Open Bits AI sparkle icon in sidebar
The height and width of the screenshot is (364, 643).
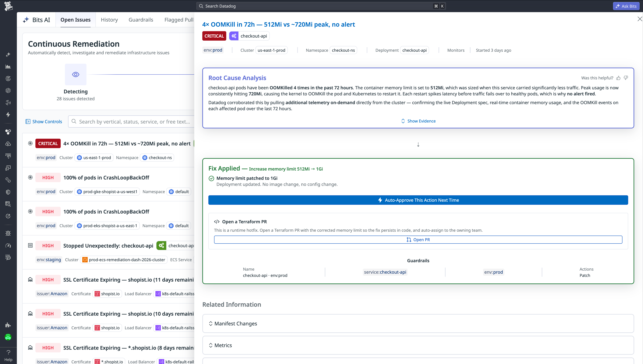[x=8, y=54]
